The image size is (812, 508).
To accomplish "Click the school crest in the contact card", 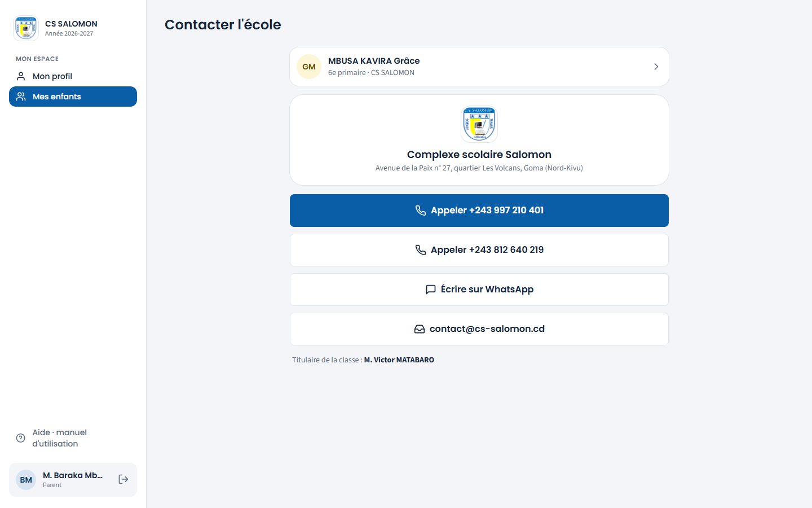I will [479, 124].
